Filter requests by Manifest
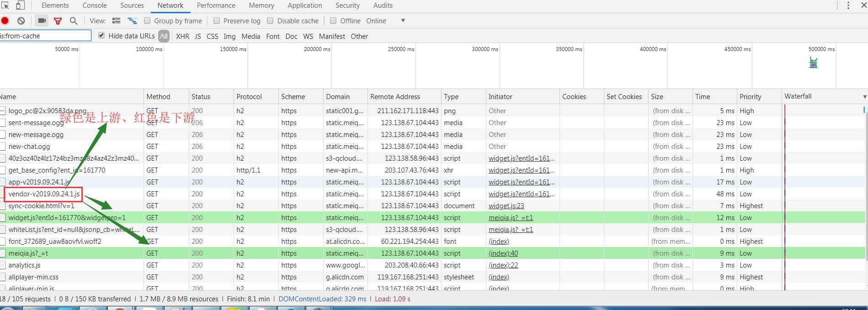The image size is (868, 310). (x=332, y=36)
